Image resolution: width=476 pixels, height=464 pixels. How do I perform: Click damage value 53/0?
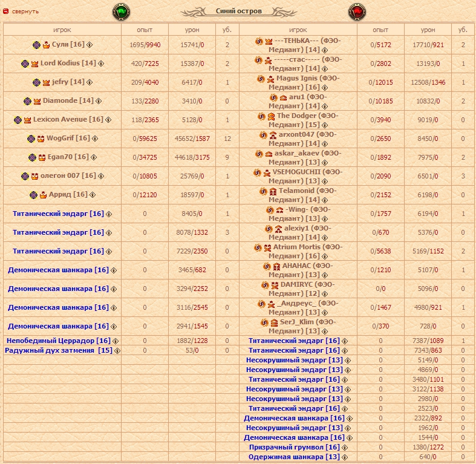192,350
